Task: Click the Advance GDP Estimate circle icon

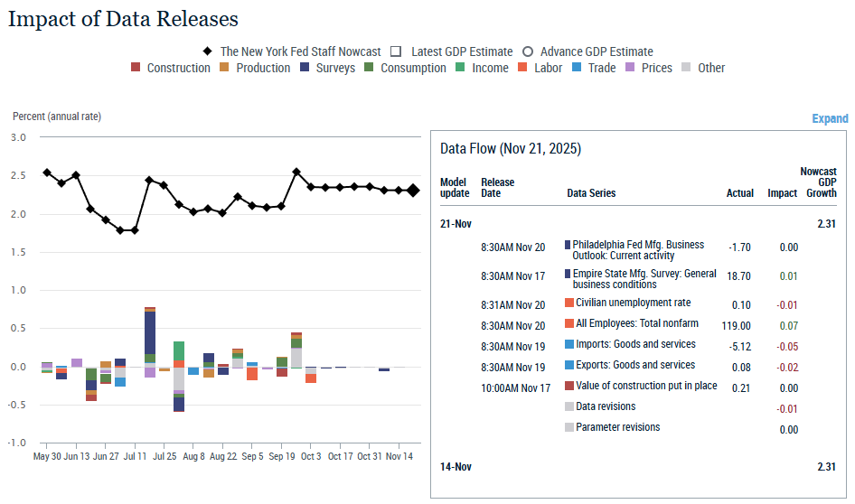Action: pyautogui.click(x=528, y=52)
